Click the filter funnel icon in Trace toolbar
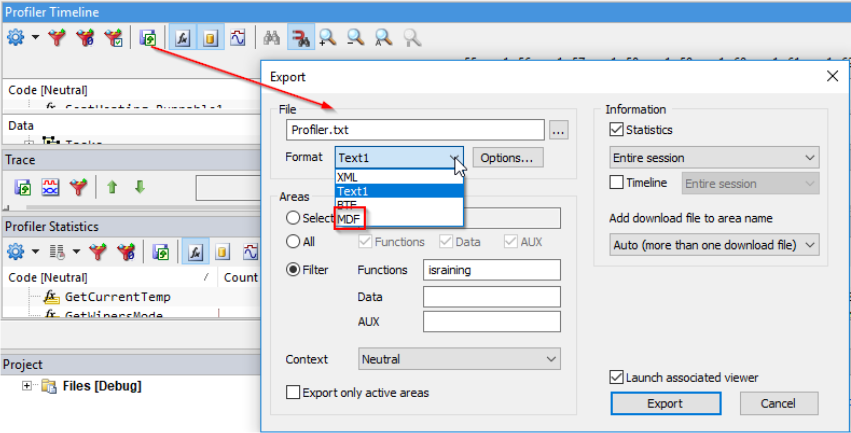The width and height of the screenshot is (851, 433). [78, 187]
